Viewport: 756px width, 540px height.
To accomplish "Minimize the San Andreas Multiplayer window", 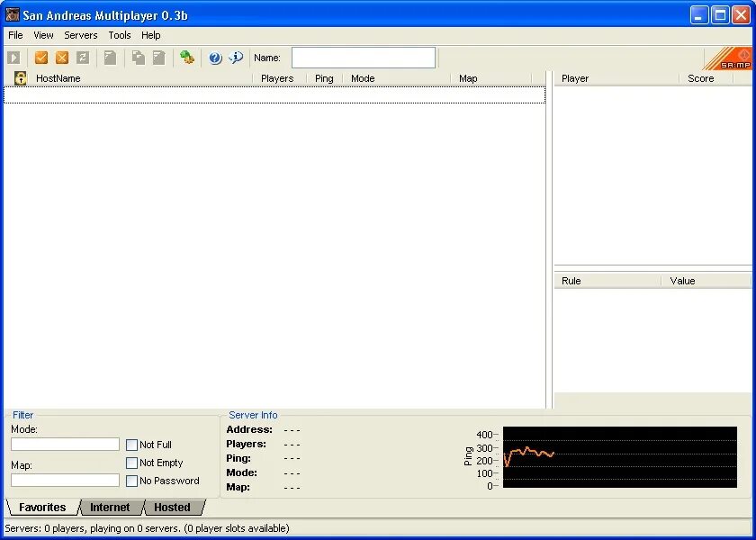I will [699, 15].
